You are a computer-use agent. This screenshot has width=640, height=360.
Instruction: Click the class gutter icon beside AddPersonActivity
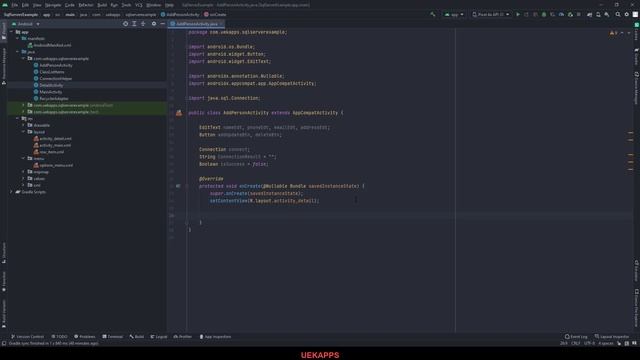179,113
